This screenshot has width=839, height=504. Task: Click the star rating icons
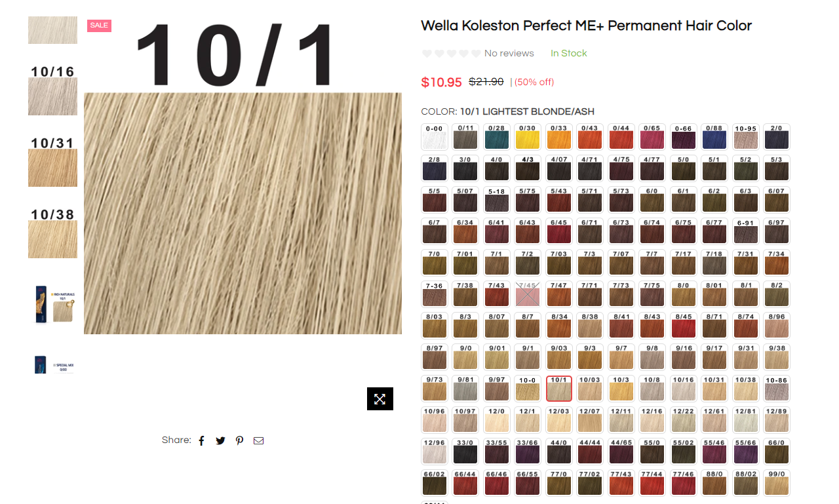(451, 54)
